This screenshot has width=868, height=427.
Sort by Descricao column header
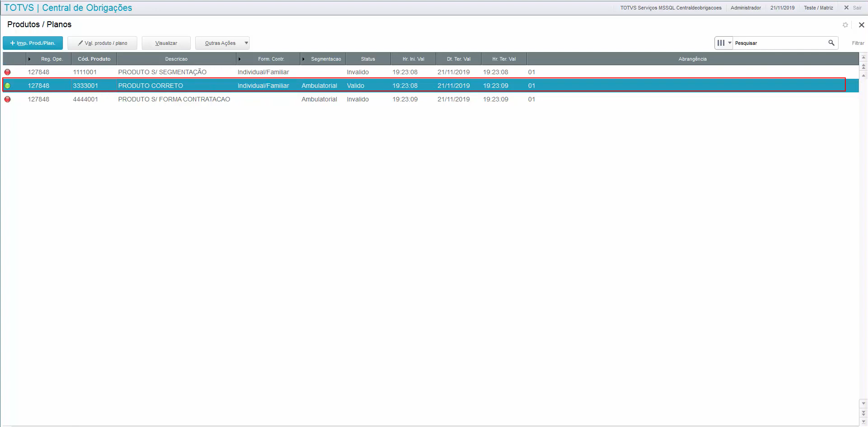176,59
